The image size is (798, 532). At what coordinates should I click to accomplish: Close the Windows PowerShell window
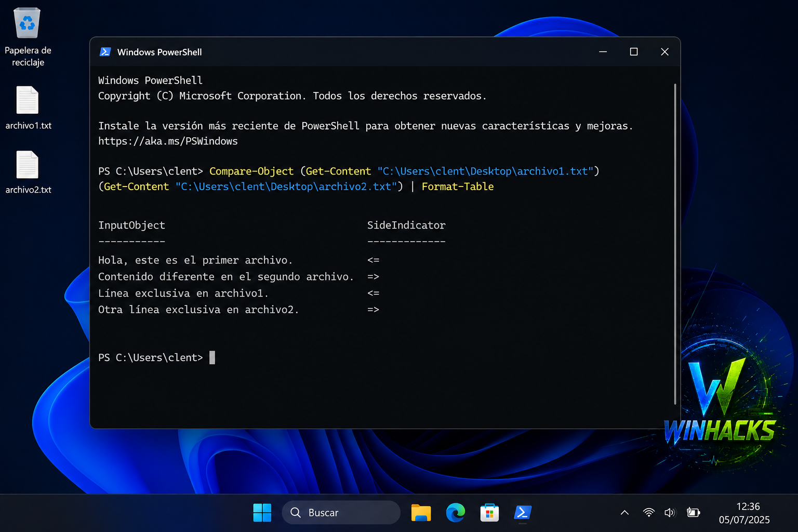click(x=664, y=52)
